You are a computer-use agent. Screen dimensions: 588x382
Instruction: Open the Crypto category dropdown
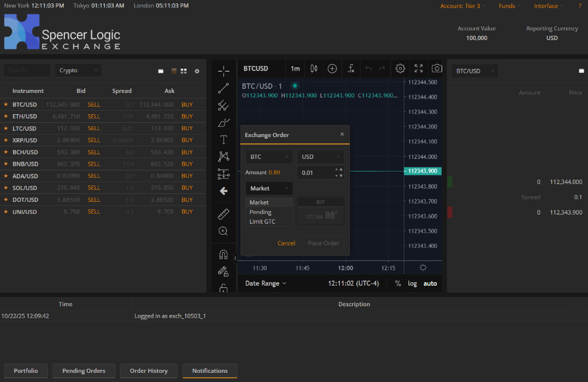(78, 70)
